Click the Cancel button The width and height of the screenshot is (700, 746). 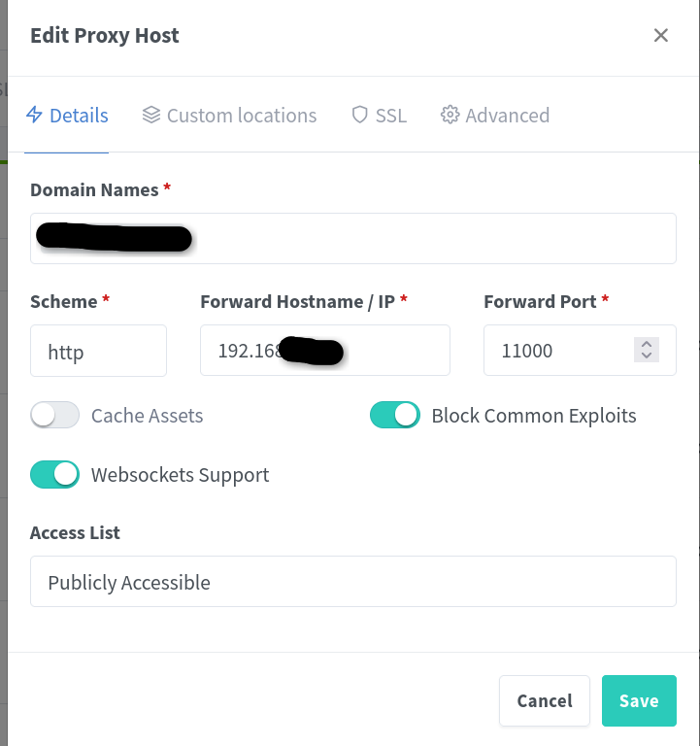pos(544,700)
